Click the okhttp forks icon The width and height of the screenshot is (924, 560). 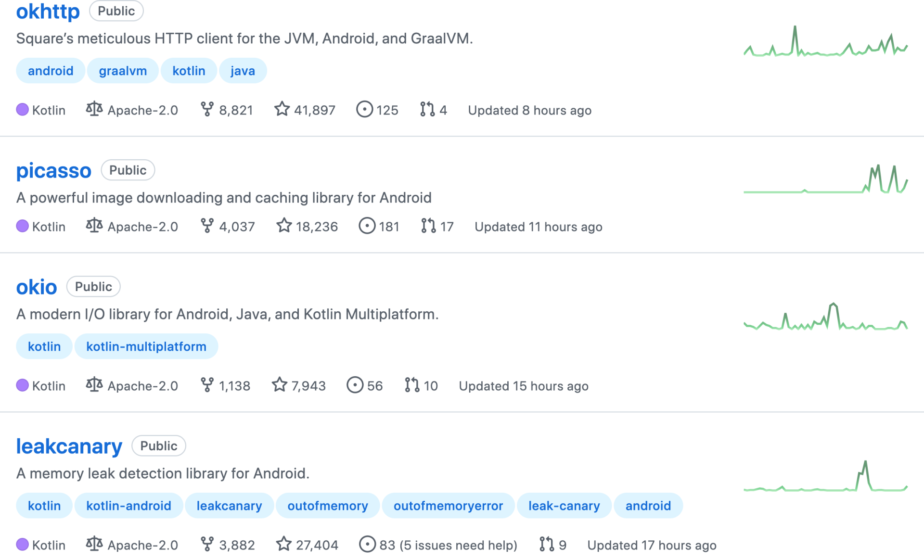pyautogui.click(x=207, y=110)
